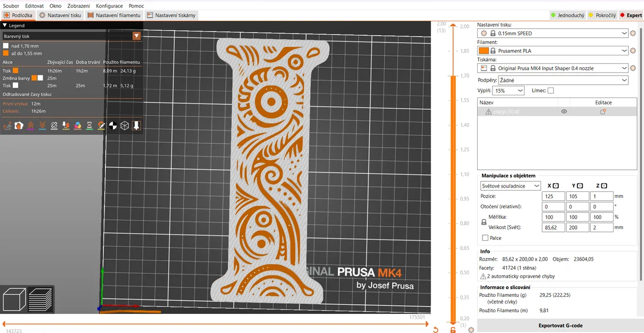Click the edit icon for crazyI (5).stl
644x333 pixels.
[x=603, y=111]
